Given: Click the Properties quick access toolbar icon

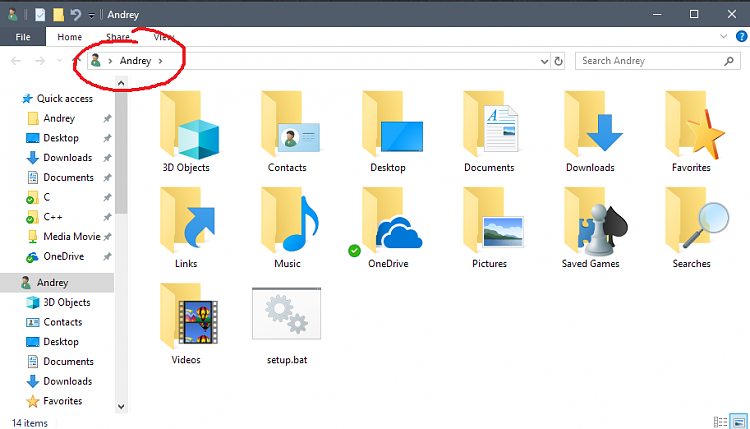Looking at the screenshot, I should coord(40,15).
